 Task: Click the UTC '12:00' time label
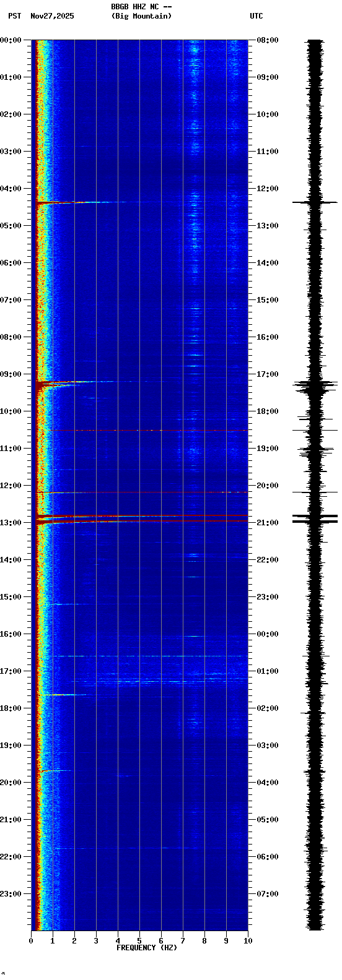coord(268,189)
